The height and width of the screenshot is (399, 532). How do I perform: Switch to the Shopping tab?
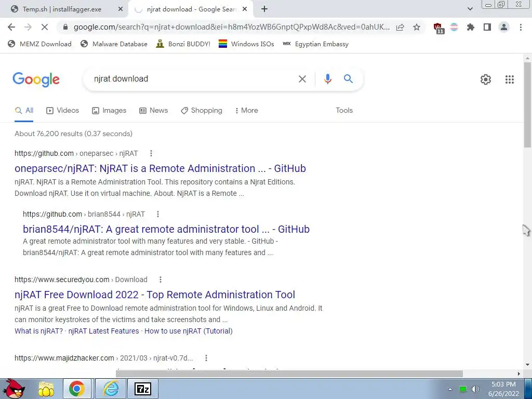point(202,111)
